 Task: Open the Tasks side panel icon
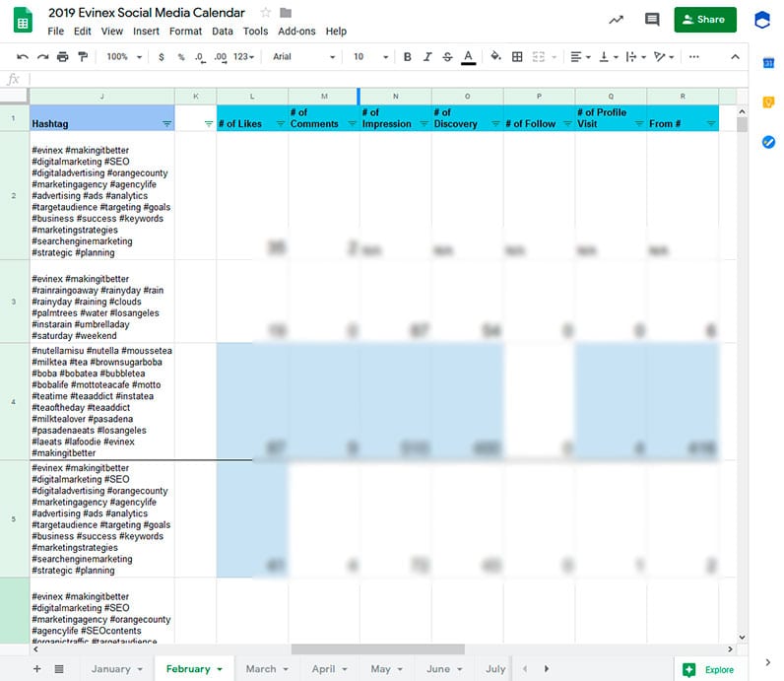click(x=768, y=142)
